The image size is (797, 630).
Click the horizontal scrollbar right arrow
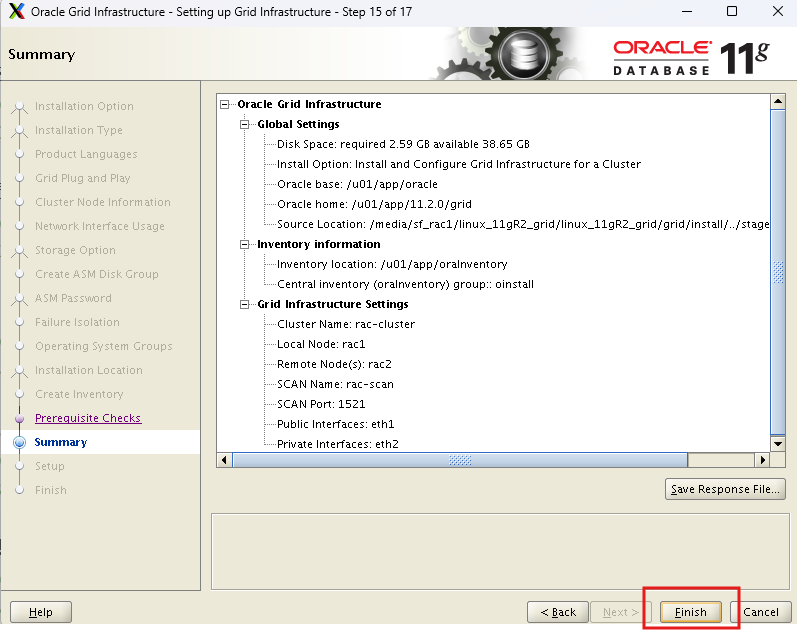762,460
